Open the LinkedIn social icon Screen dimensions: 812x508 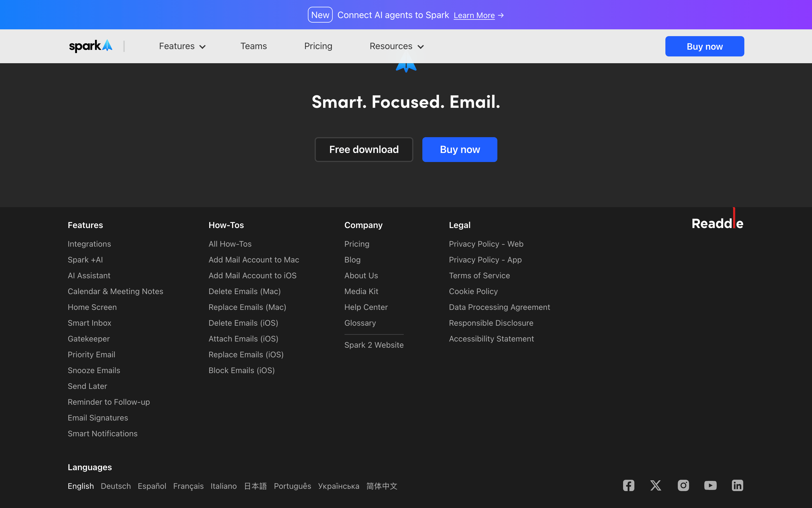click(738, 485)
